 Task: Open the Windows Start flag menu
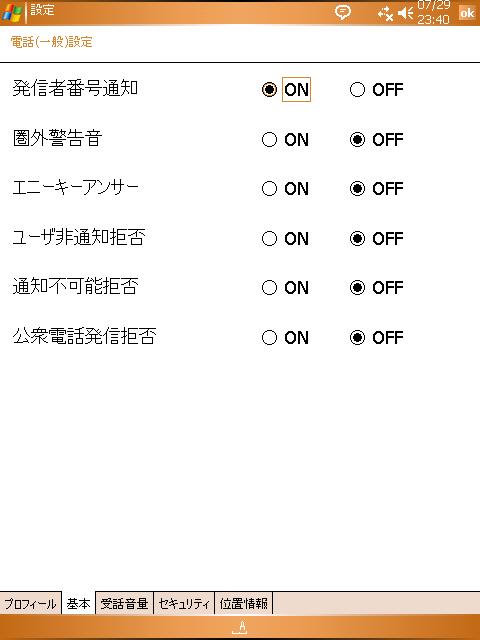[12, 13]
